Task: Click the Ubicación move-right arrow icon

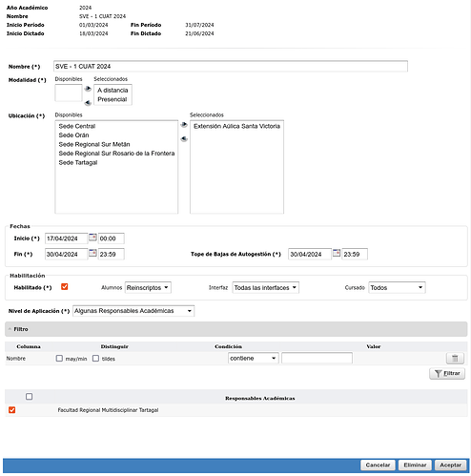Action: pos(184,125)
